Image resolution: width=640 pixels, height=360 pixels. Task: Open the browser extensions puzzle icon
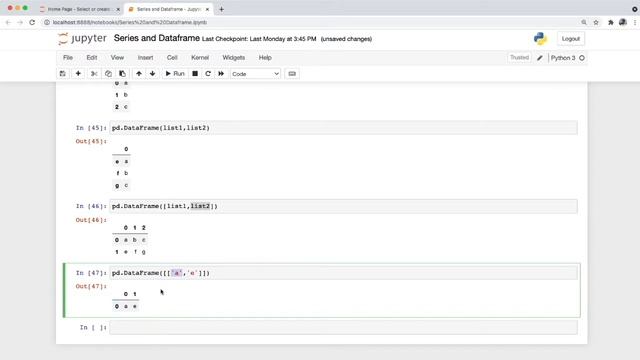coord(611,22)
